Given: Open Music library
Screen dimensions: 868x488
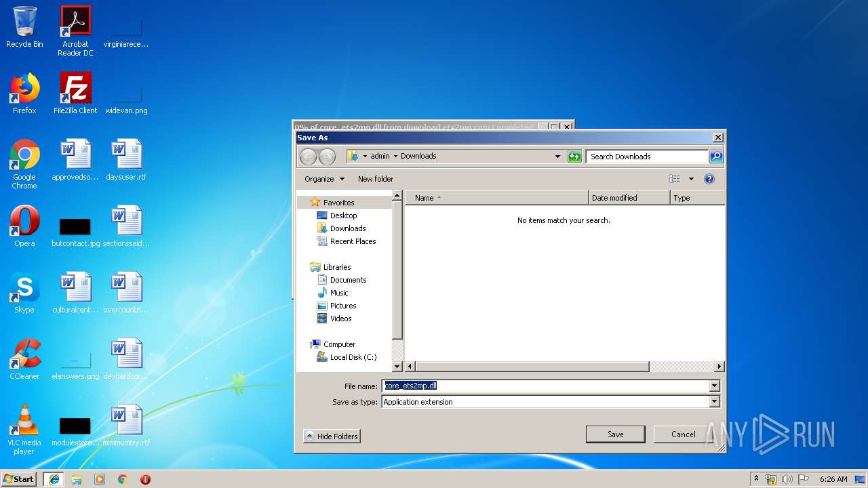Looking at the screenshot, I should (x=339, y=293).
